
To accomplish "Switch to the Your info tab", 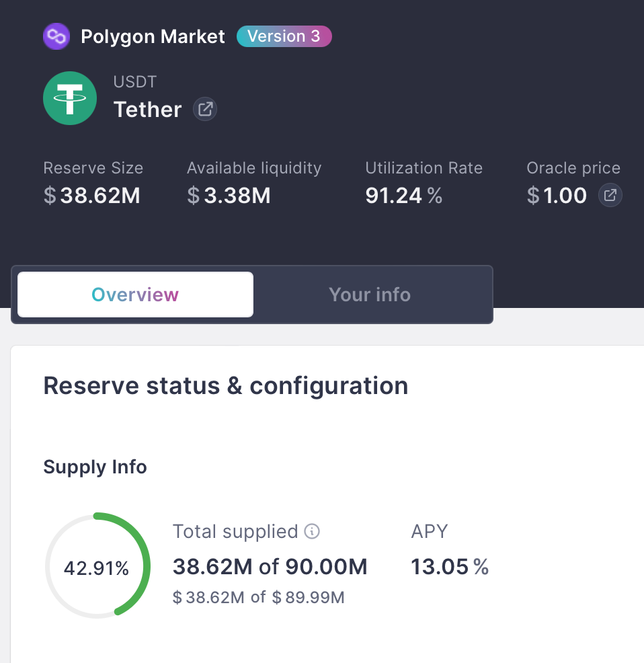I will pos(370,294).
